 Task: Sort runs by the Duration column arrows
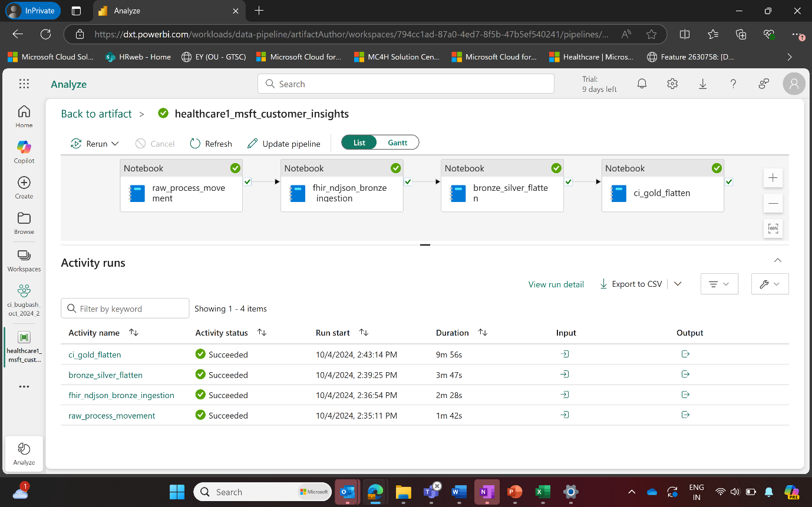pos(483,332)
